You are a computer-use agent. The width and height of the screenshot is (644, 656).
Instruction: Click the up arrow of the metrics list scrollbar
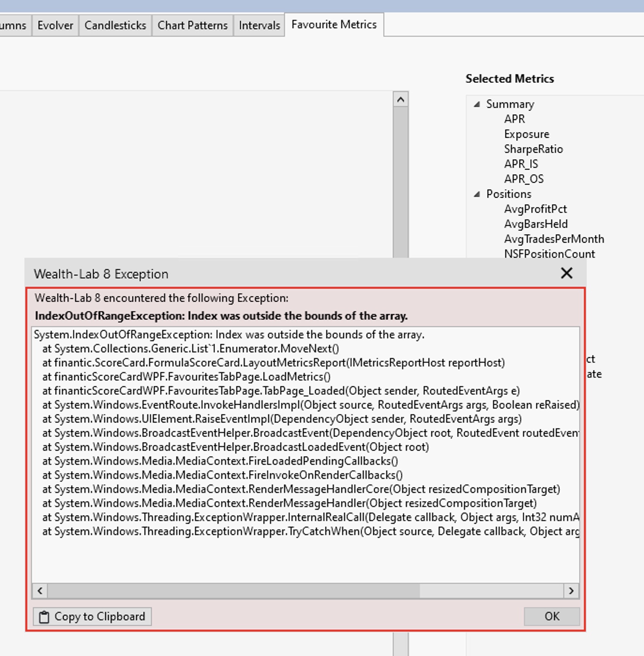400,99
